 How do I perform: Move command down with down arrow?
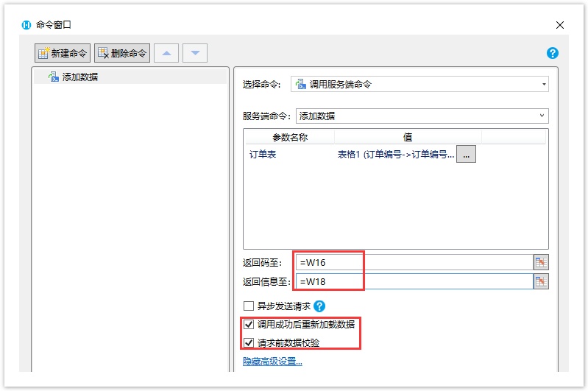195,53
